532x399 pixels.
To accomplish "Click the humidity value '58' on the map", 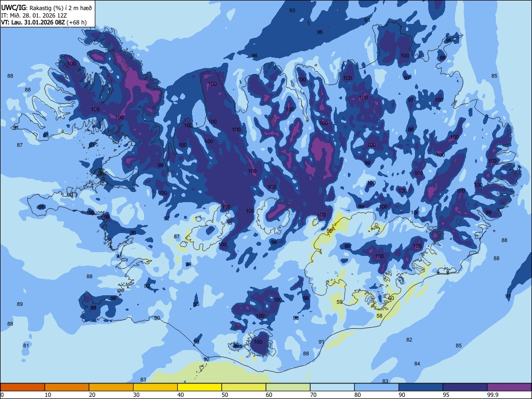I will click(x=379, y=315).
